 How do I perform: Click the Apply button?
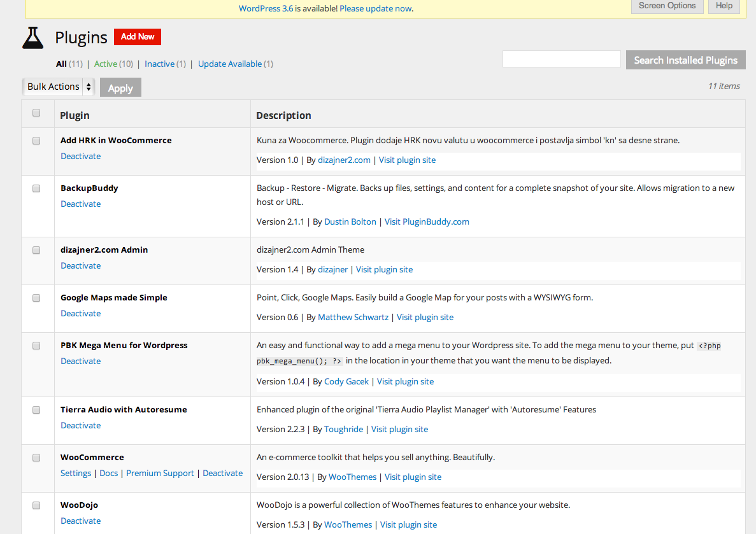coord(120,88)
